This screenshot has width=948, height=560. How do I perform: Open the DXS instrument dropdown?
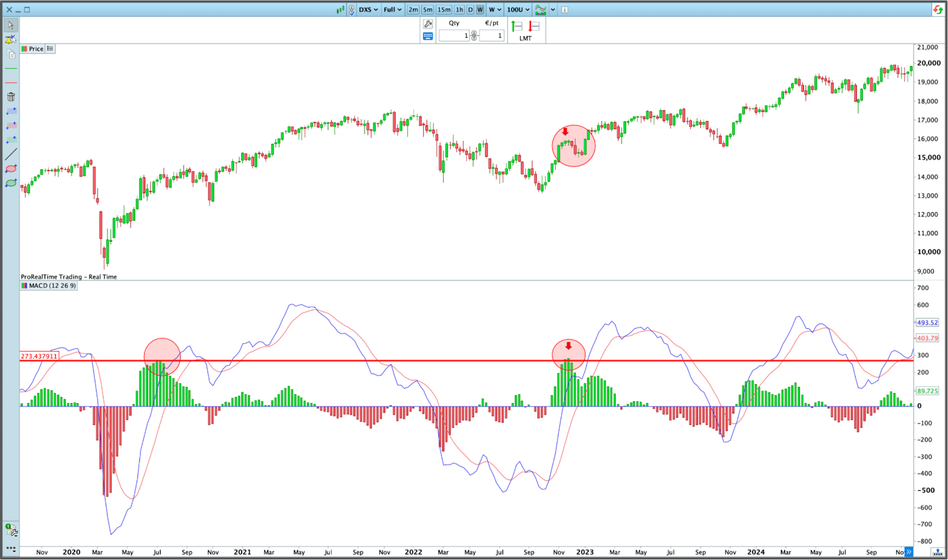click(368, 9)
